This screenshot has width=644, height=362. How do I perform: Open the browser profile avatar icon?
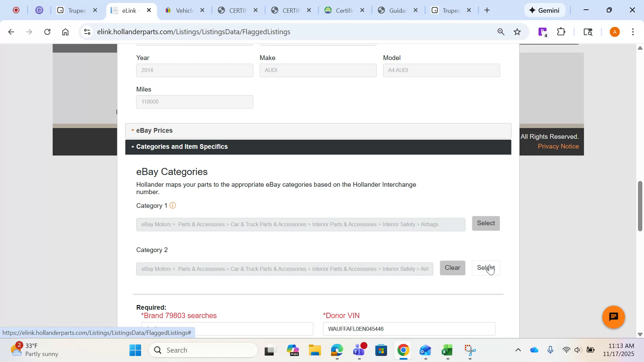click(x=614, y=32)
